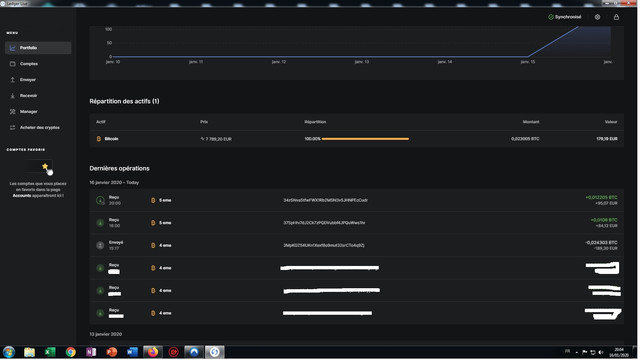Image resolution: width=640 pixels, height=360 pixels.
Task: Open settings via the gear icon
Action: [597, 17]
